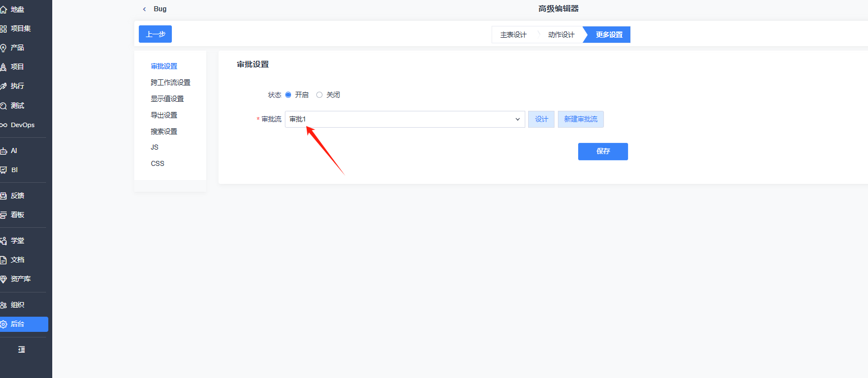868x378 pixels.
Task: Expand the 审批流 dropdown arrow
Action: [517, 119]
